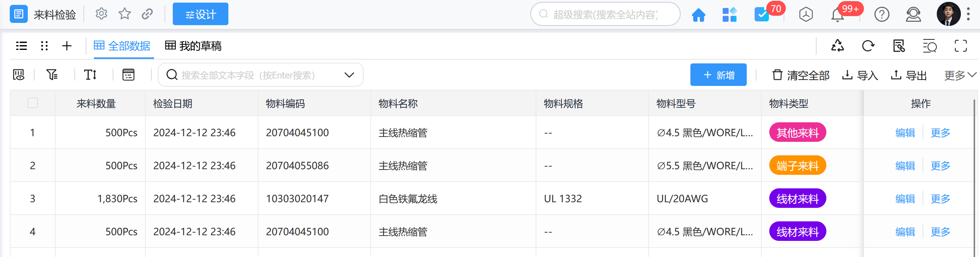Image resolution: width=980 pixels, height=257 pixels.
Task: Open notifications bell with 99+ badge
Action: tap(837, 15)
